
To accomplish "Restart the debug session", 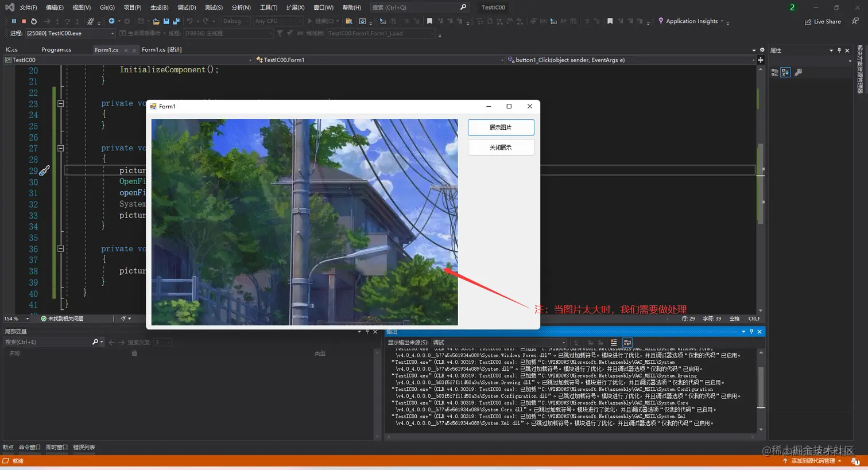I will pyautogui.click(x=34, y=21).
